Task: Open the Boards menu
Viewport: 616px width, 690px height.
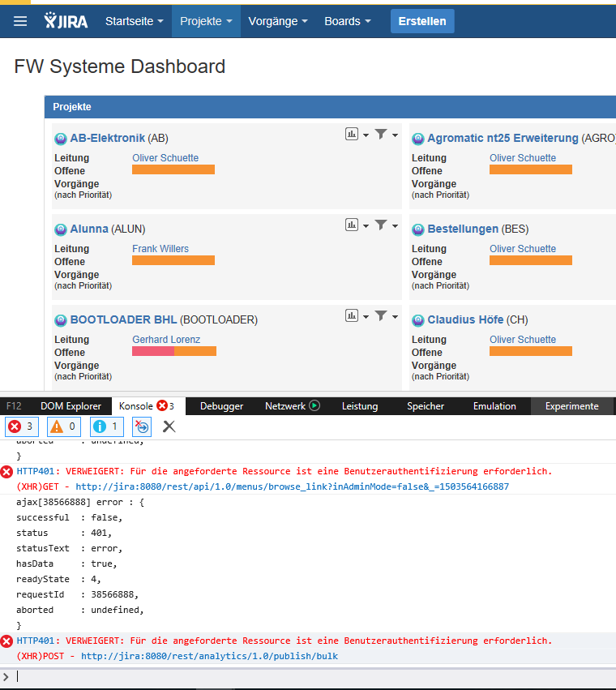Action: 348,21
